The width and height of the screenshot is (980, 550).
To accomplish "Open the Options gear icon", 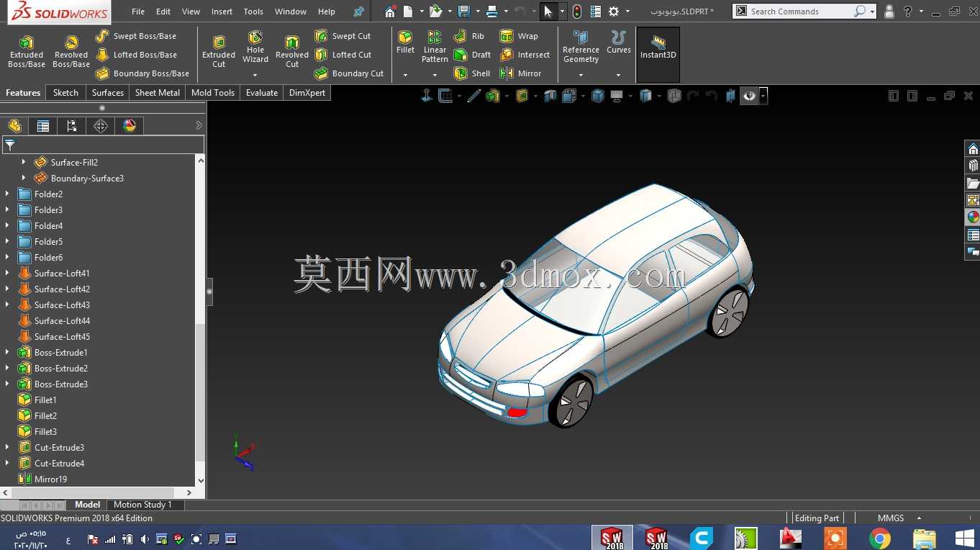I will pos(614,12).
